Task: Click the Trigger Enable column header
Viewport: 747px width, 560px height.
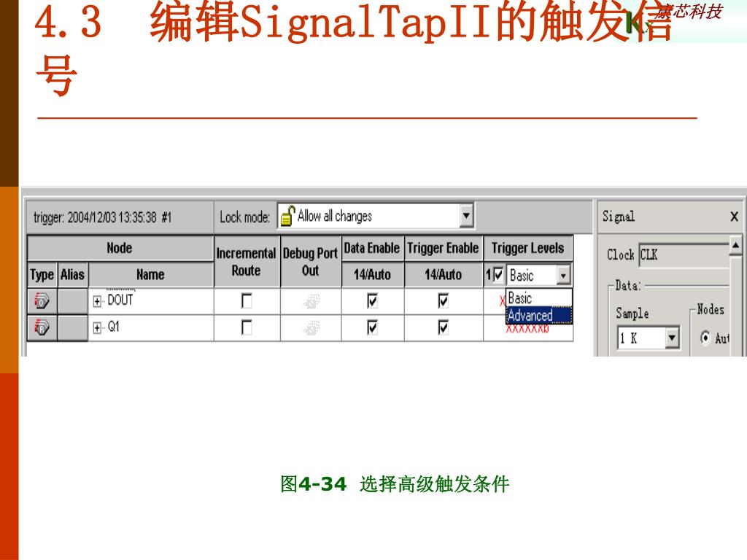Action: [443, 248]
